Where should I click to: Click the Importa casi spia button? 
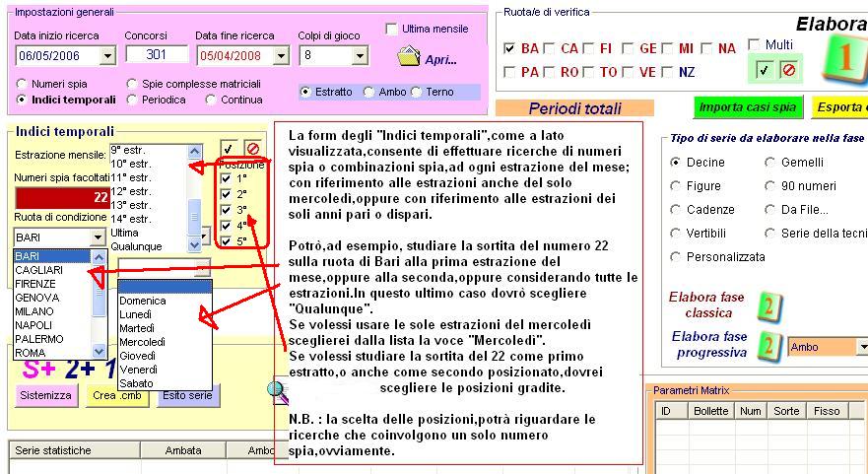pos(748,107)
